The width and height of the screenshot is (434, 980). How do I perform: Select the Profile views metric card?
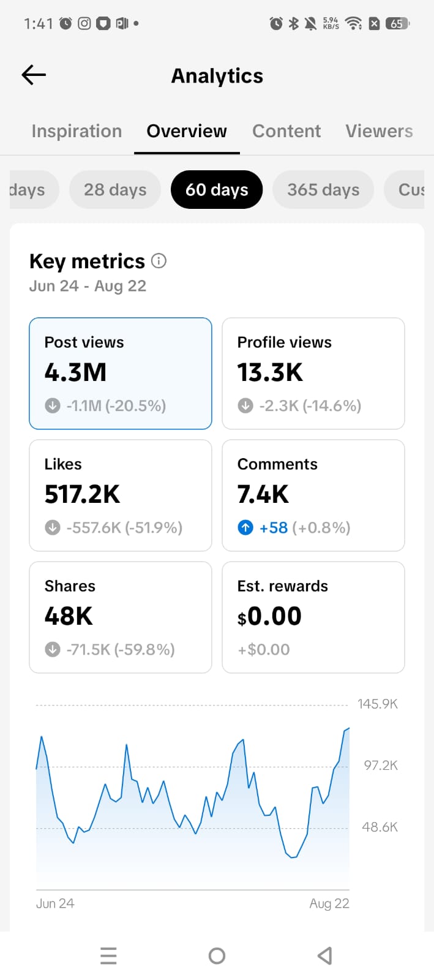pos(313,374)
